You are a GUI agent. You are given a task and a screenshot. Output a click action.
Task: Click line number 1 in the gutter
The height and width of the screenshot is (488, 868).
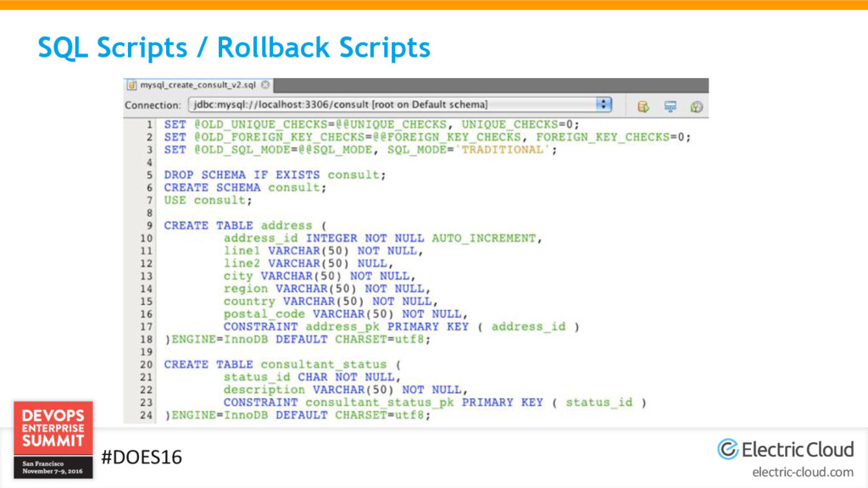tap(149, 125)
